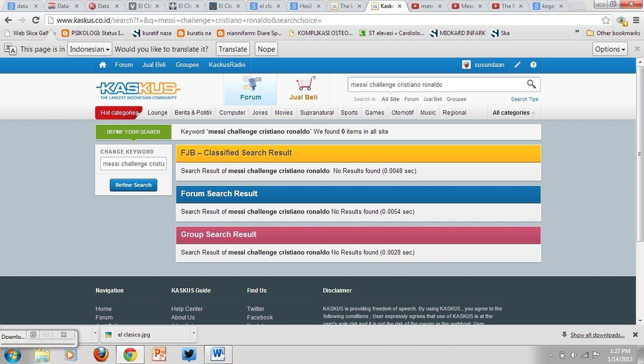The height and width of the screenshot is (364, 644).
Task: Open the Lounge category
Action: pos(157,113)
